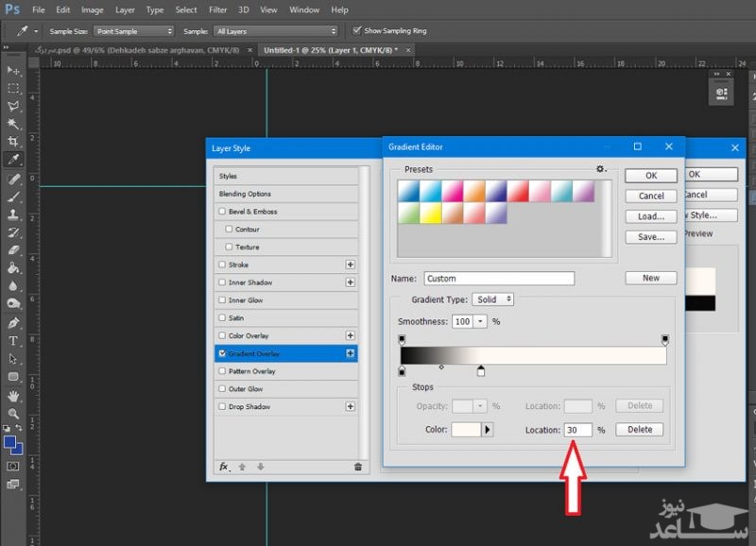Click the stop Color swatch

467,430
